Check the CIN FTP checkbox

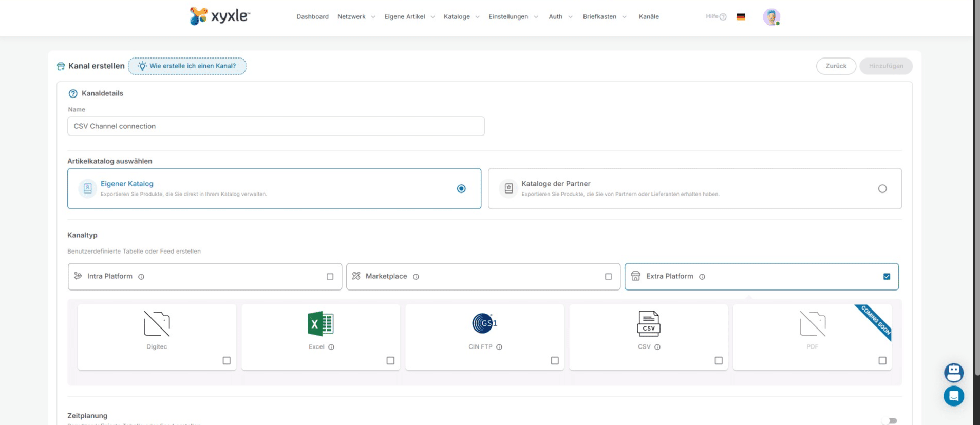(x=555, y=361)
